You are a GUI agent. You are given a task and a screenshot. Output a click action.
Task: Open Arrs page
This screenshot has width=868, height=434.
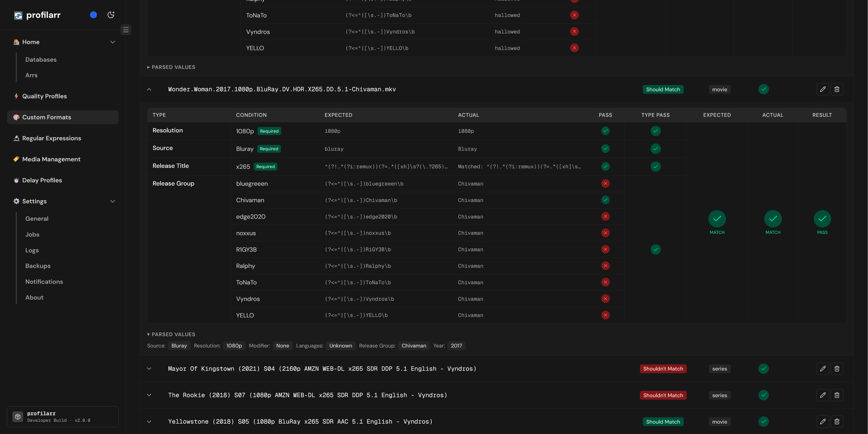[31, 75]
